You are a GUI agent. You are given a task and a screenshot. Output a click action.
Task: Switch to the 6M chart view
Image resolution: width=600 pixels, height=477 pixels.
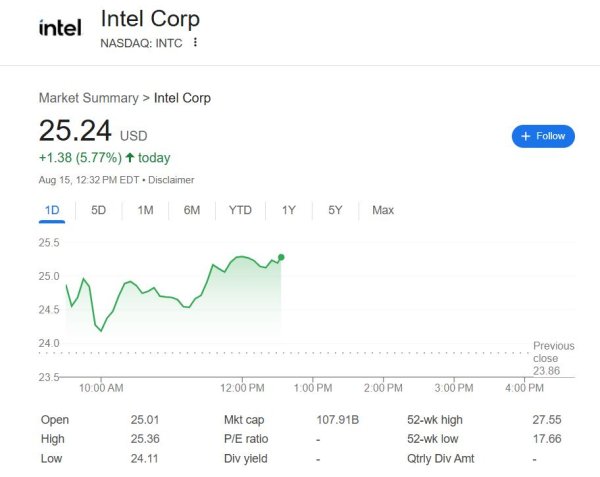[x=192, y=210]
